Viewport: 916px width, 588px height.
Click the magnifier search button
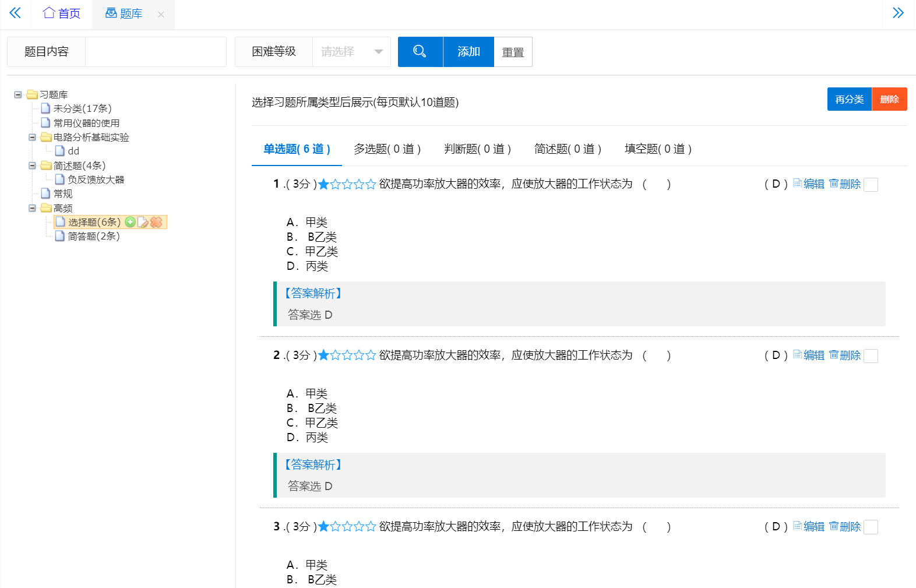(x=420, y=52)
